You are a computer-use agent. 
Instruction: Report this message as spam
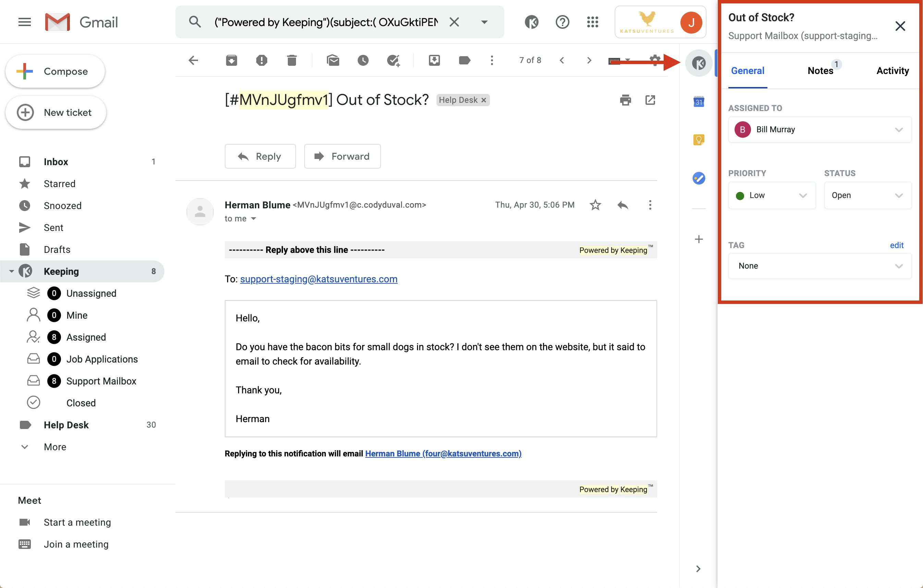[x=261, y=60]
